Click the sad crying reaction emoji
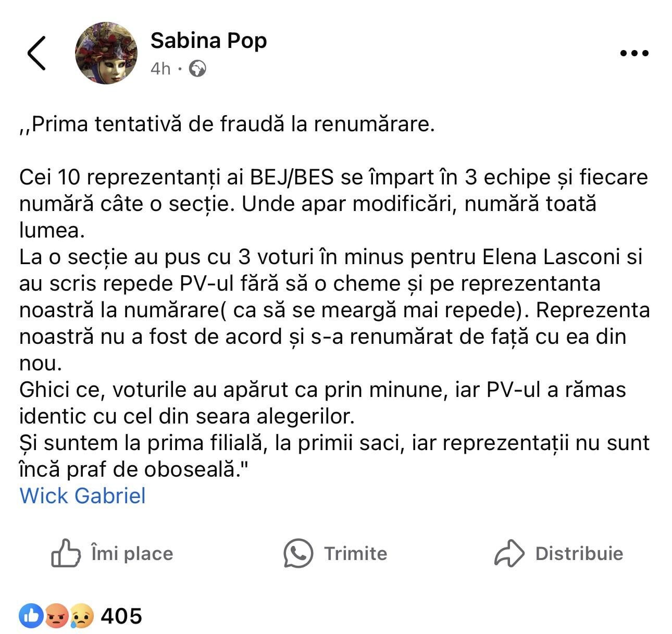 81,616
